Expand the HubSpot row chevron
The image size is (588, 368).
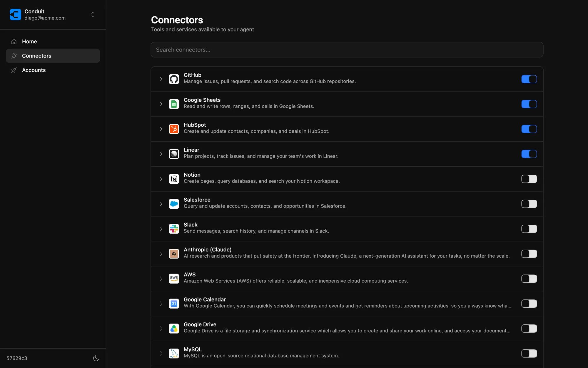[x=161, y=129]
